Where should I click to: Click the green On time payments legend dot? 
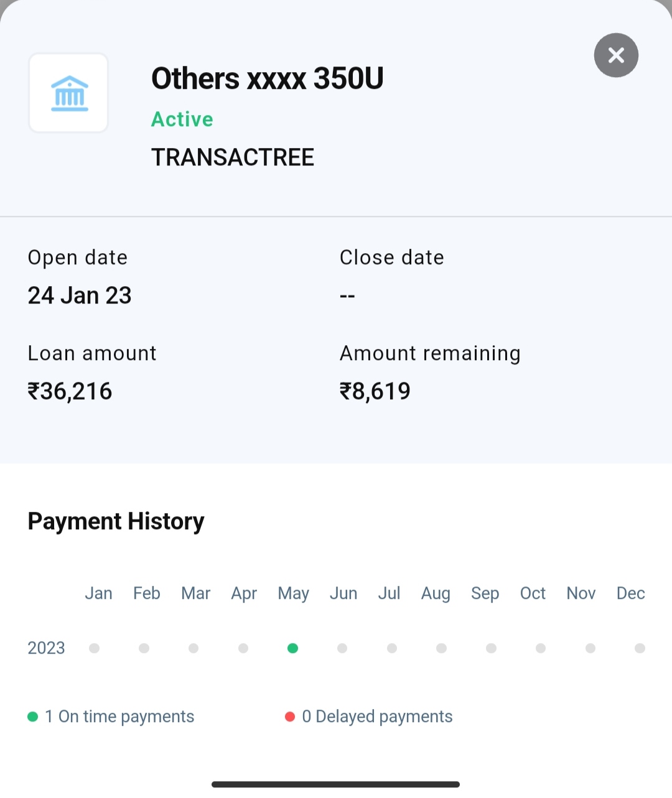[x=33, y=717]
